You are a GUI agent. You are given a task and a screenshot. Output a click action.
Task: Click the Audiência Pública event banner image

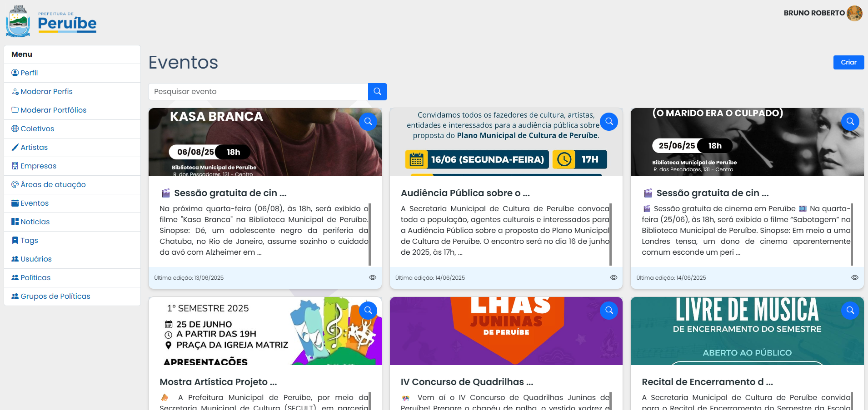click(506, 142)
